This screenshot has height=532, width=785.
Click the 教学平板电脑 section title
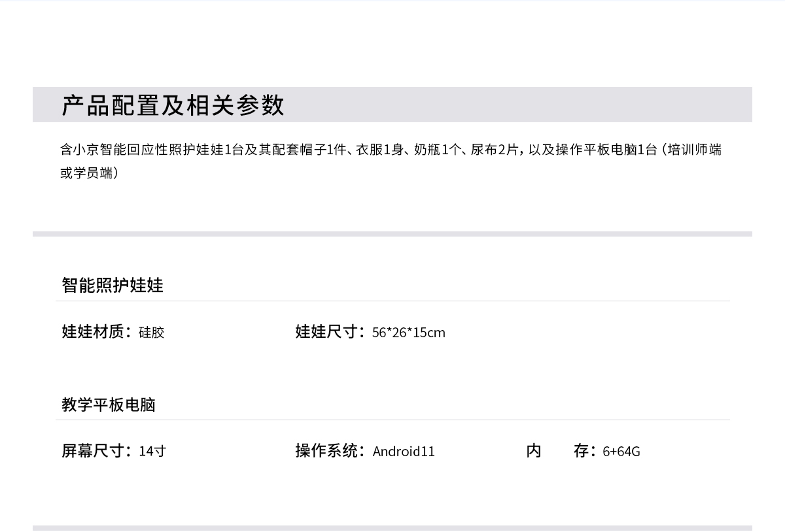click(109, 405)
